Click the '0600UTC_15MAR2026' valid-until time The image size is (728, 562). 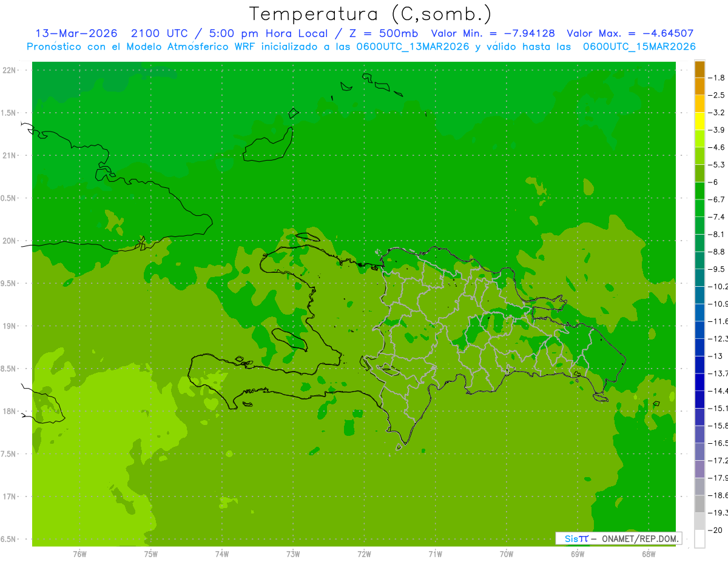click(x=639, y=47)
